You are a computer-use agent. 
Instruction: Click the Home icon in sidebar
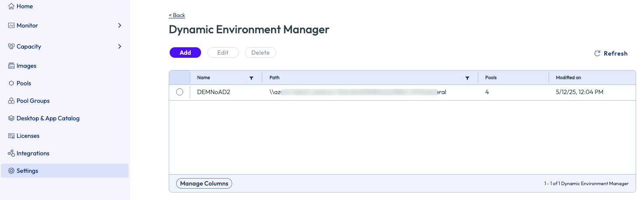(11, 7)
